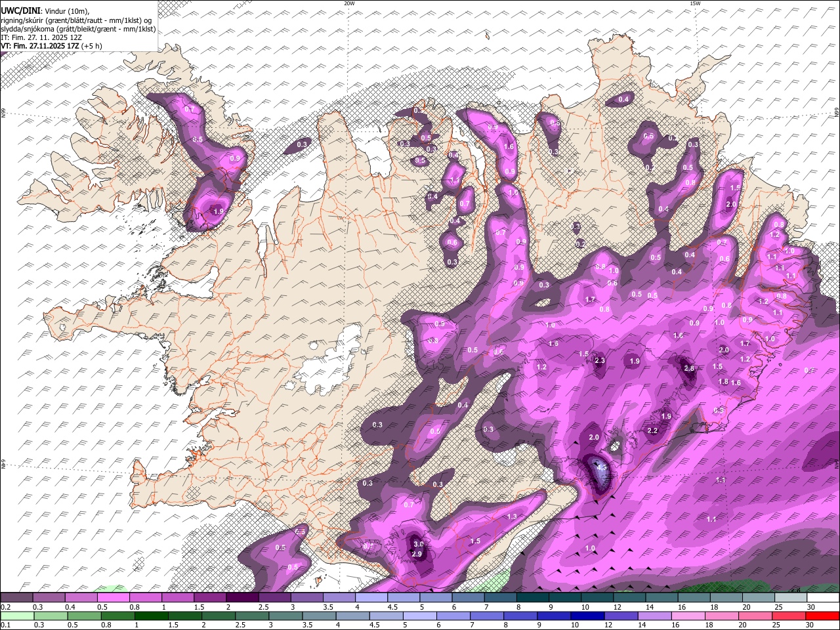This screenshot has width=840, height=630.
Task: Click white swatch after 30 on upper scale
Action: [x=823, y=598]
